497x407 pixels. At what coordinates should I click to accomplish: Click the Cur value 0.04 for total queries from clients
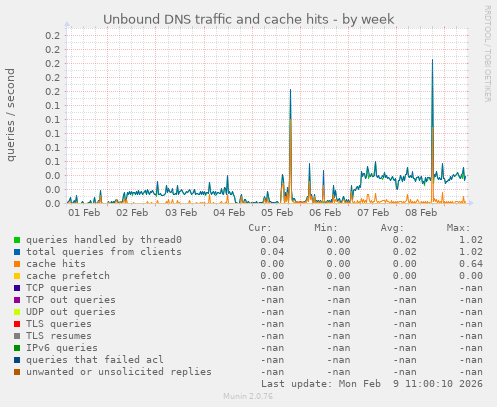pos(272,252)
